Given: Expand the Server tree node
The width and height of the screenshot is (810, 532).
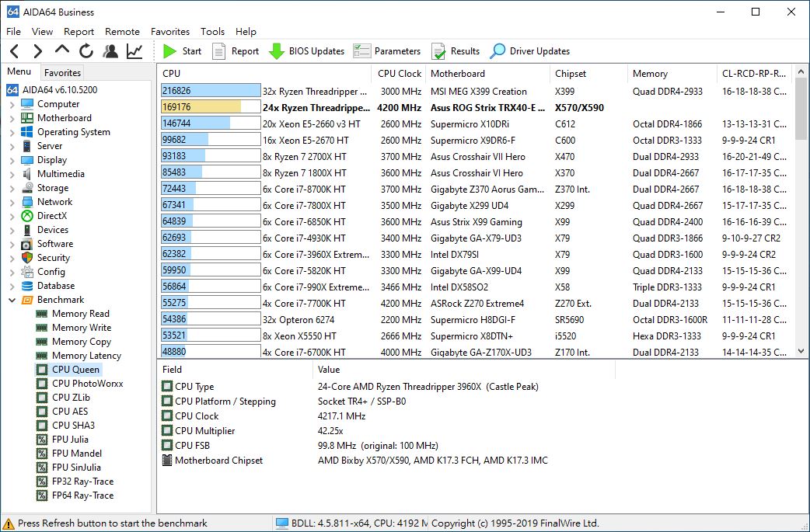Looking at the screenshot, I should click(x=12, y=146).
